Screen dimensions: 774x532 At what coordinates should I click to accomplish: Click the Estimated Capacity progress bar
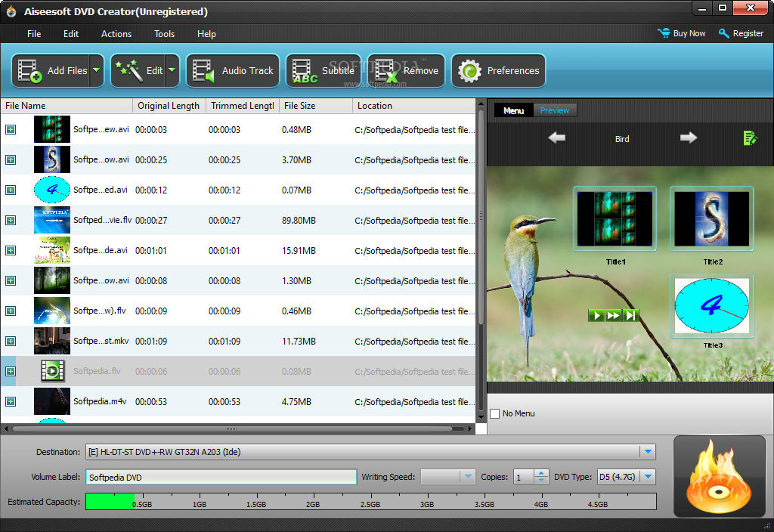pos(370,502)
